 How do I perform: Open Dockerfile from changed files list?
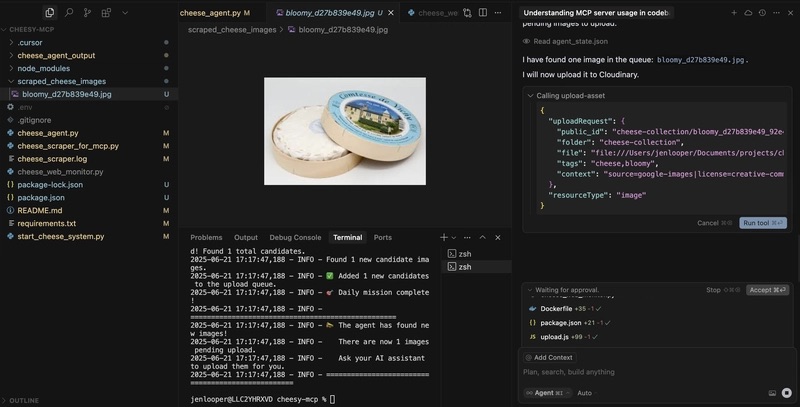tap(556, 309)
